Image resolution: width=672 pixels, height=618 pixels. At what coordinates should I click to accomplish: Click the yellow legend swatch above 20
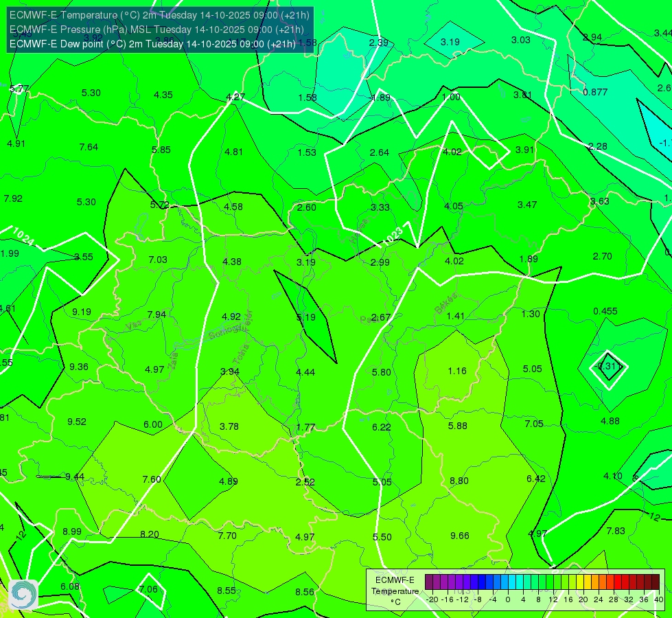(x=580, y=582)
